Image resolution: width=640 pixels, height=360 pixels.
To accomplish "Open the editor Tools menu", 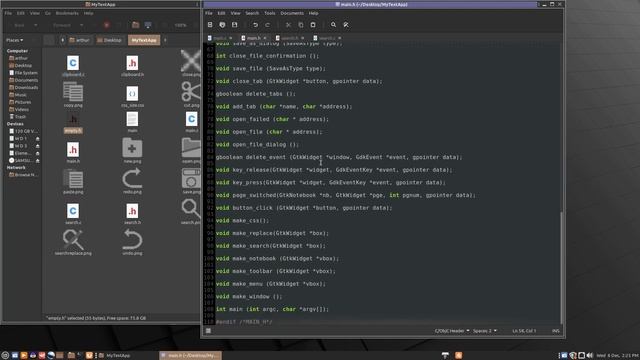I will point(270,13).
